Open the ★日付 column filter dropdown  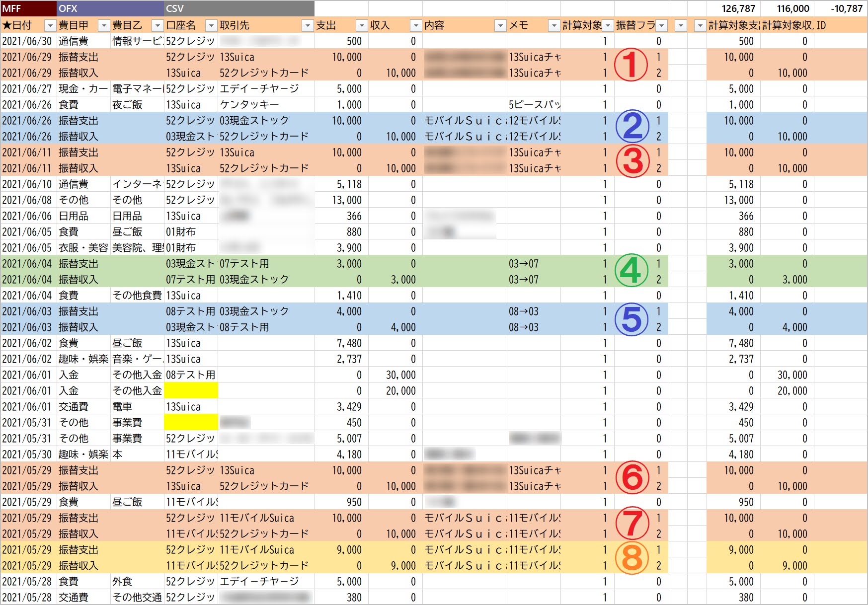click(x=50, y=25)
